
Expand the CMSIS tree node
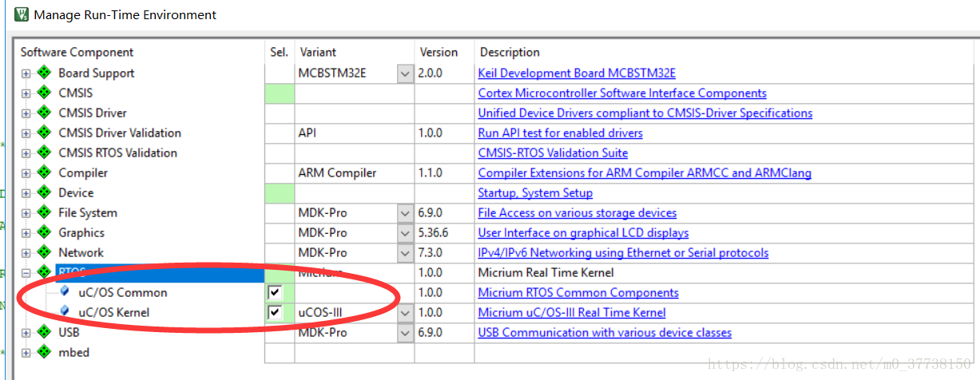click(26, 93)
